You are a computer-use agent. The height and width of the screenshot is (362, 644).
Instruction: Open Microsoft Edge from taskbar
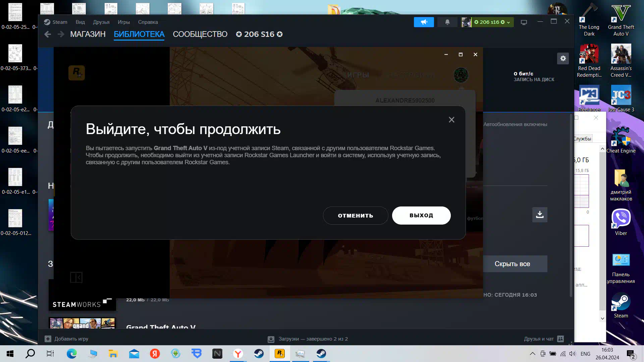click(71, 354)
